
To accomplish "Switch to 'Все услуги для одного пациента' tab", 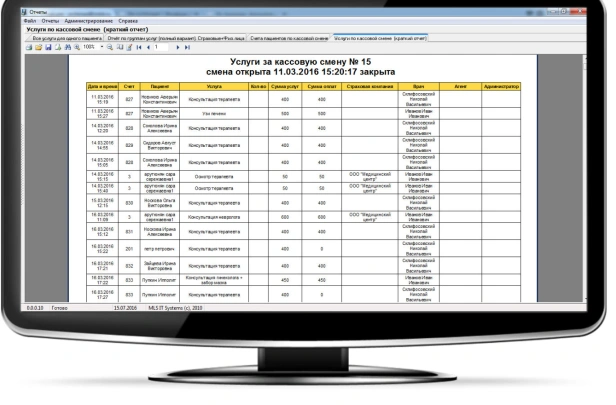I will coord(62,38).
